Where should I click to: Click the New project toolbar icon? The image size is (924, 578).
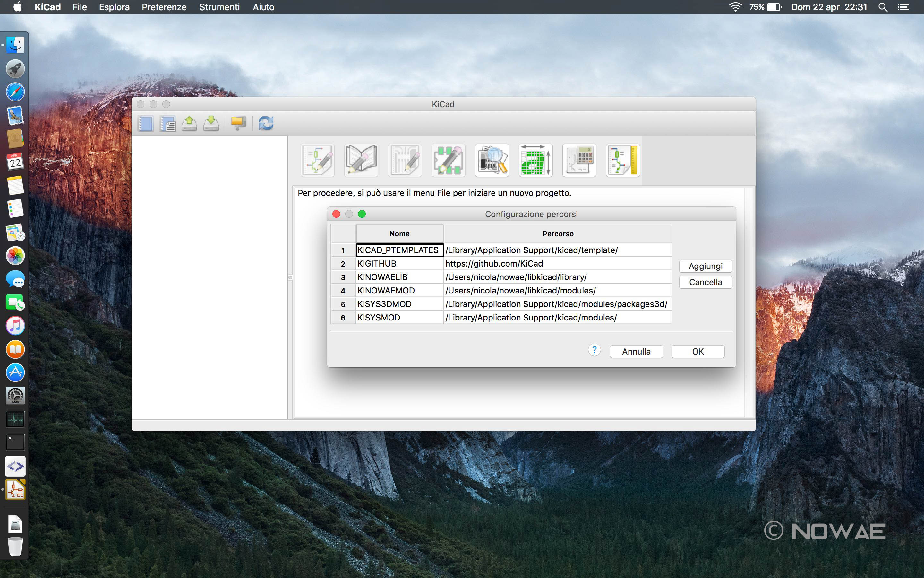[x=145, y=123]
